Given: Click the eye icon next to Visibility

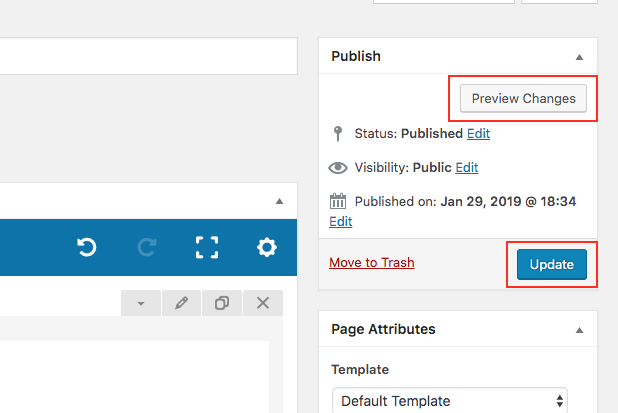Looking at the screenshot, I should point(337,167).
